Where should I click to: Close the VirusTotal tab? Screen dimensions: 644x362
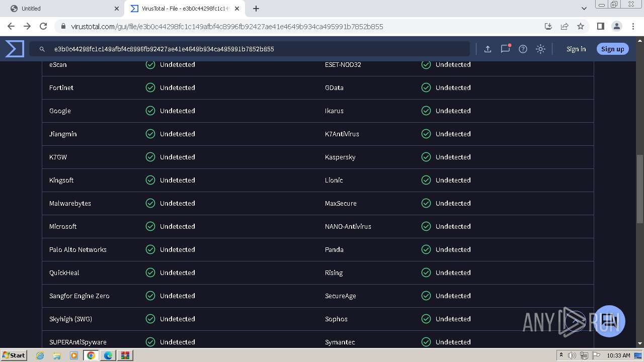pyautogui.click(x=237, y=9)
